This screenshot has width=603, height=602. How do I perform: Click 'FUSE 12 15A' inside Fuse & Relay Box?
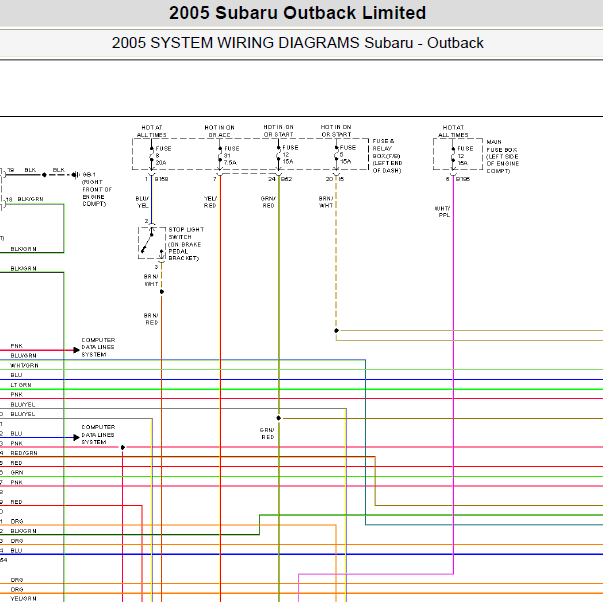coord(290,155)
